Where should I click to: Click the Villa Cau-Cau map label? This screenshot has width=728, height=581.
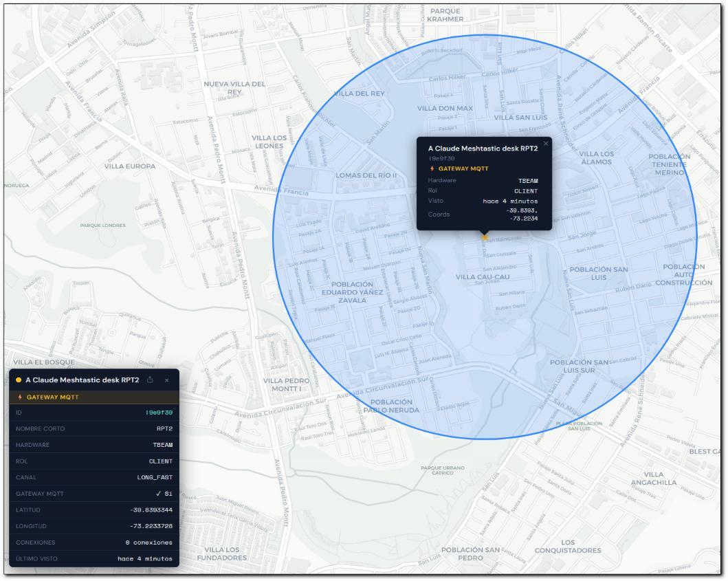[x=483, y=277]
